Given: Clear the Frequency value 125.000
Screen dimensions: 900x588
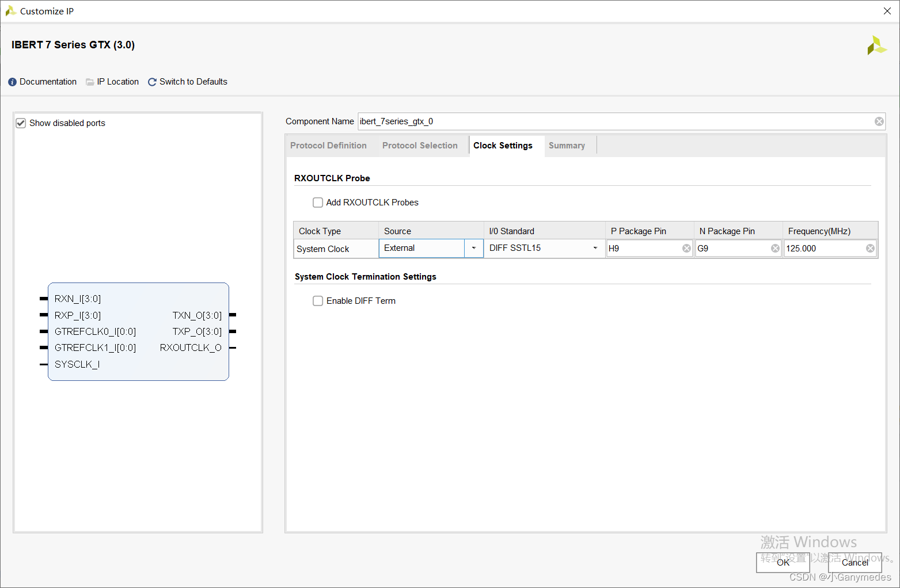Looking at the screenshot, I should (x=870, y=249).
